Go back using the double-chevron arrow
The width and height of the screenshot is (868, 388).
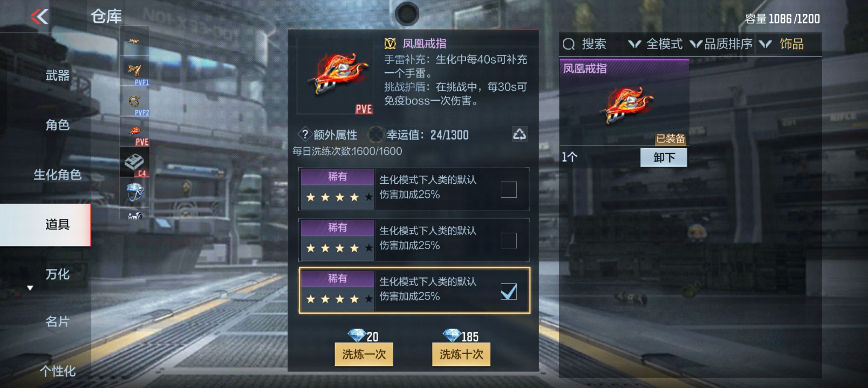tap(39, 17)
